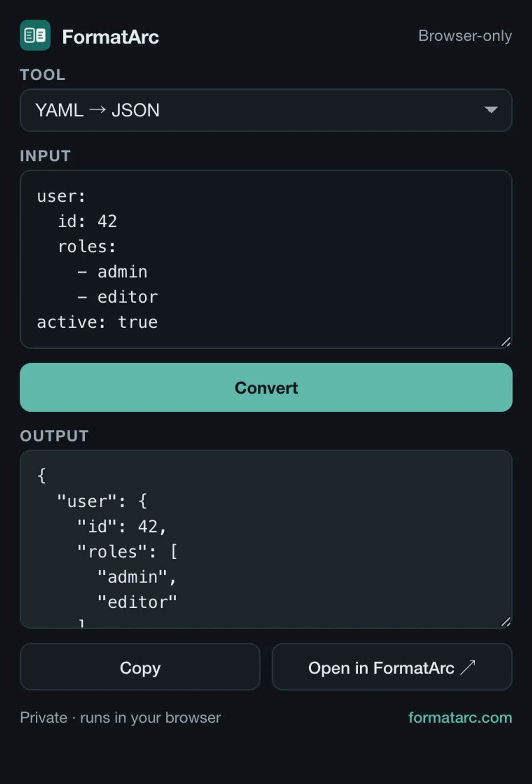The image size is (532, 784).
Task: Click the "user": { line in output
Action: (x=102, y=501)
